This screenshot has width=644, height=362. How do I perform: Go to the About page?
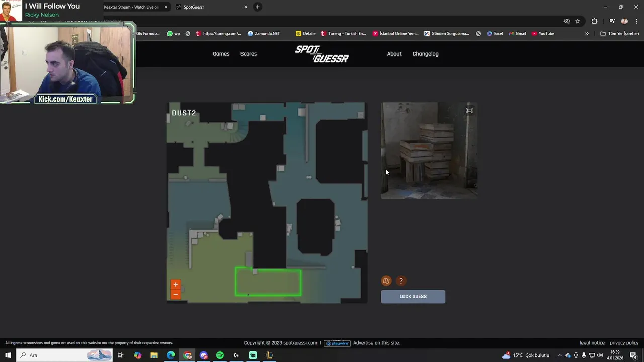[394, 54]
